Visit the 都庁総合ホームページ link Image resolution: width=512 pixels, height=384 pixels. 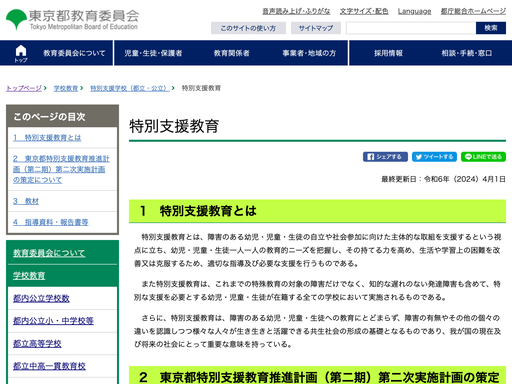(x=473, y=11)
